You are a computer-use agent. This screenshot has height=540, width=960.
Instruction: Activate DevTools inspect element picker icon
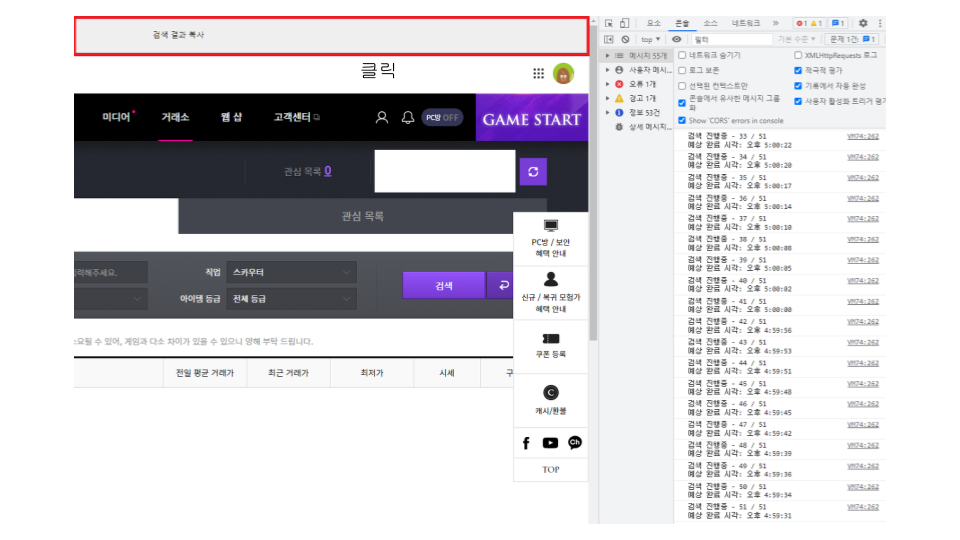609,23
